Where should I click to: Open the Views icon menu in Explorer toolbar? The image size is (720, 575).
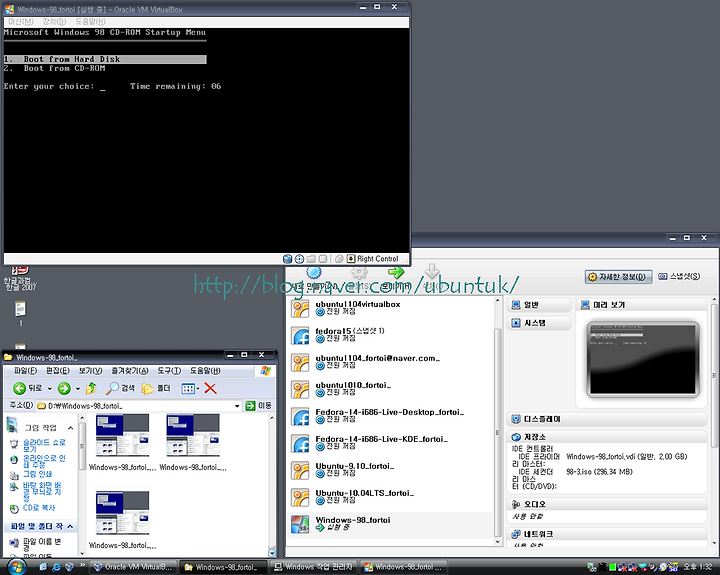[190, 389]
